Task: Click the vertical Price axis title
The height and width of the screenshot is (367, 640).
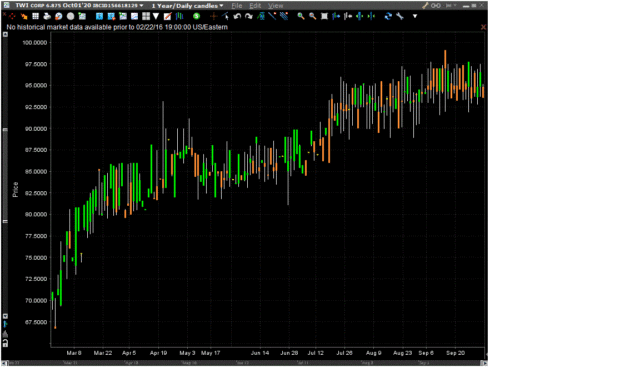Action: [16, 189]
